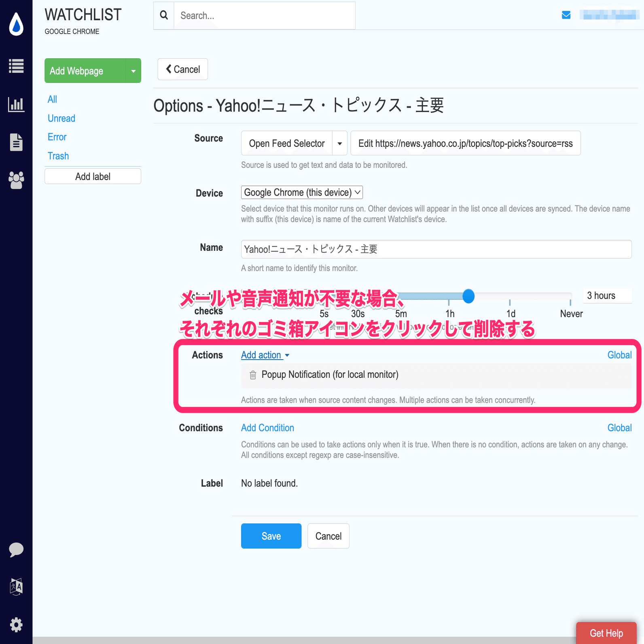Open the watchlist list icon in sidebar
The image size is (644, 644).
16,66
